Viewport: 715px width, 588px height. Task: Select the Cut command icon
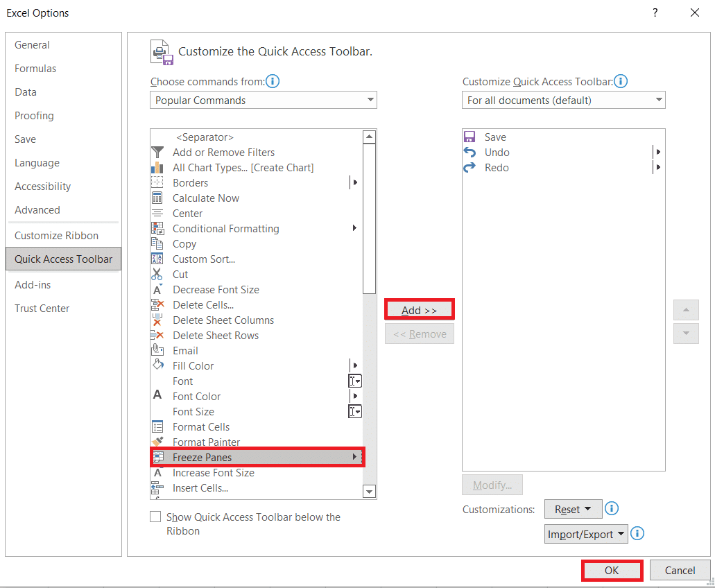[x=159, y=274]
